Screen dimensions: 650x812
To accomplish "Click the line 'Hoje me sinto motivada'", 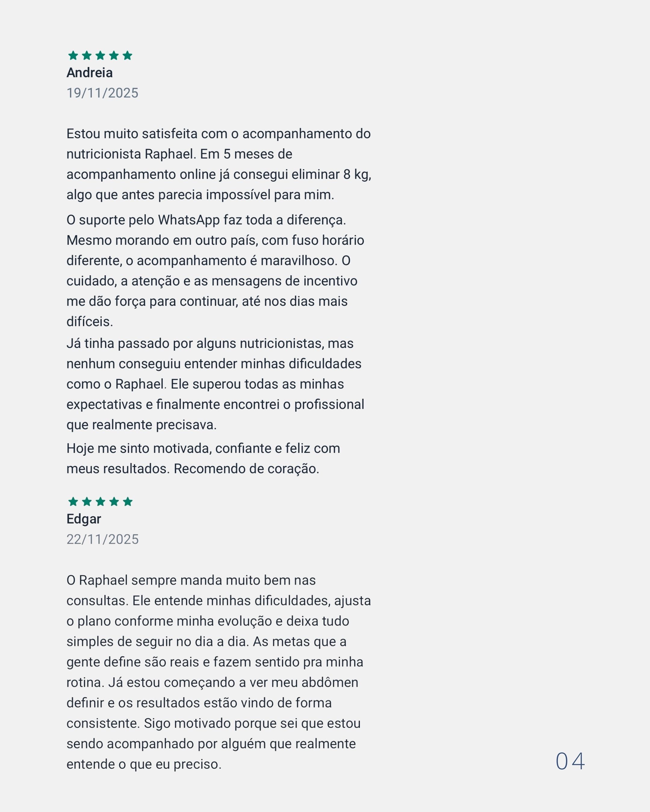I will click(203, 448).
